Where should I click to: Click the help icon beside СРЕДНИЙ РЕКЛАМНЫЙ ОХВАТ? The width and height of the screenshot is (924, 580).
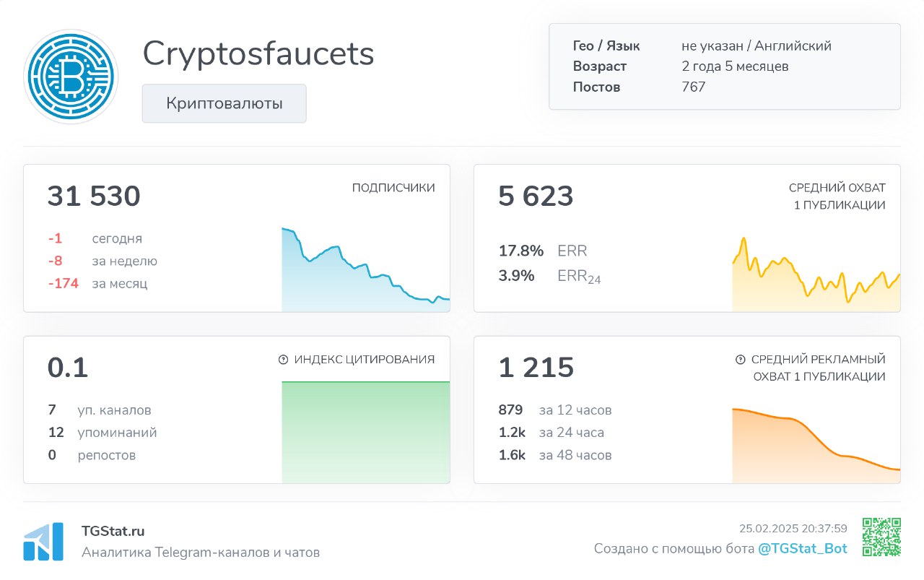pyautogui.click(x=739, y=358)
